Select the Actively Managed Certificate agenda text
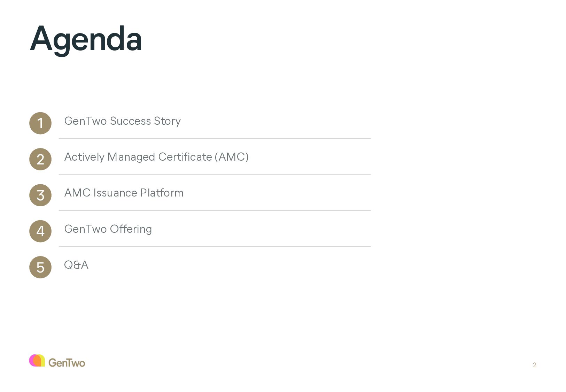This screenshot has width=566, height=392. [138, 157]
